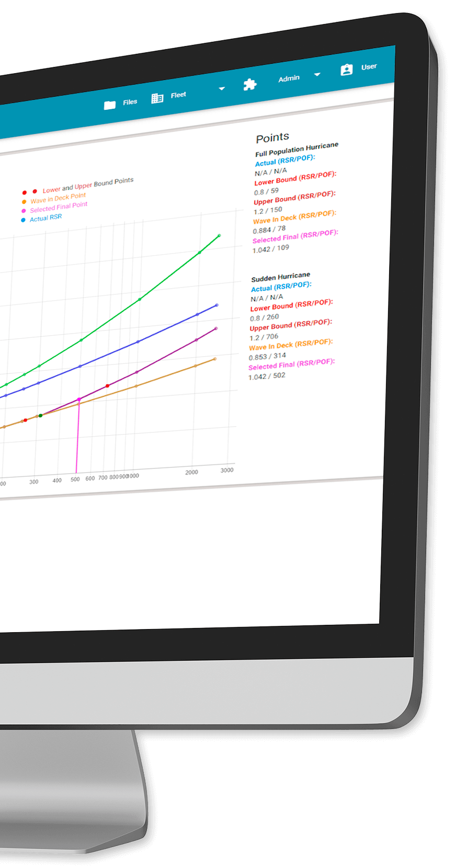This screenshot has width=455, height=868.
Task: Click the 500 x-axis tick label
Action: (75, 479)
